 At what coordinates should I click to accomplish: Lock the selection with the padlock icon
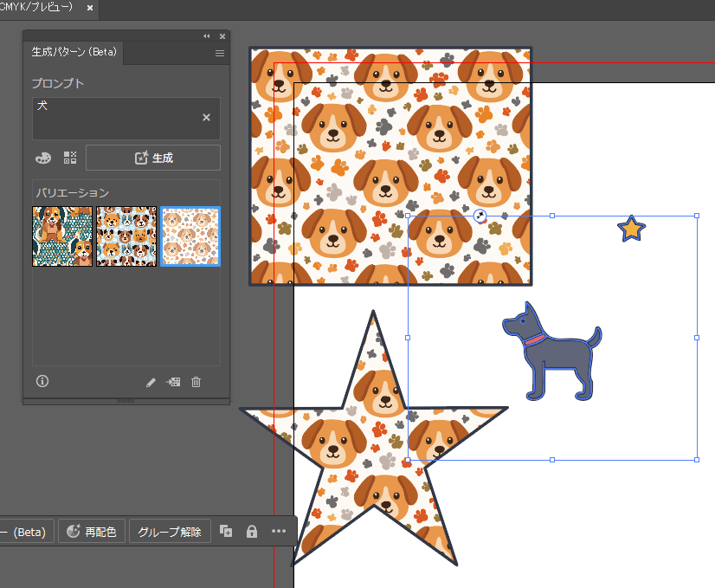[x=252, y=532]
